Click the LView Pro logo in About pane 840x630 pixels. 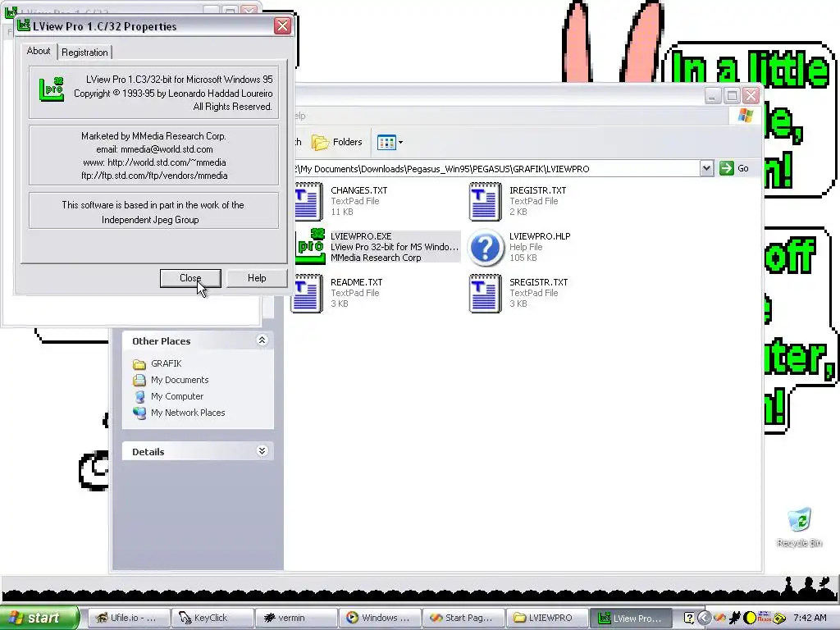tap(52, 89)
